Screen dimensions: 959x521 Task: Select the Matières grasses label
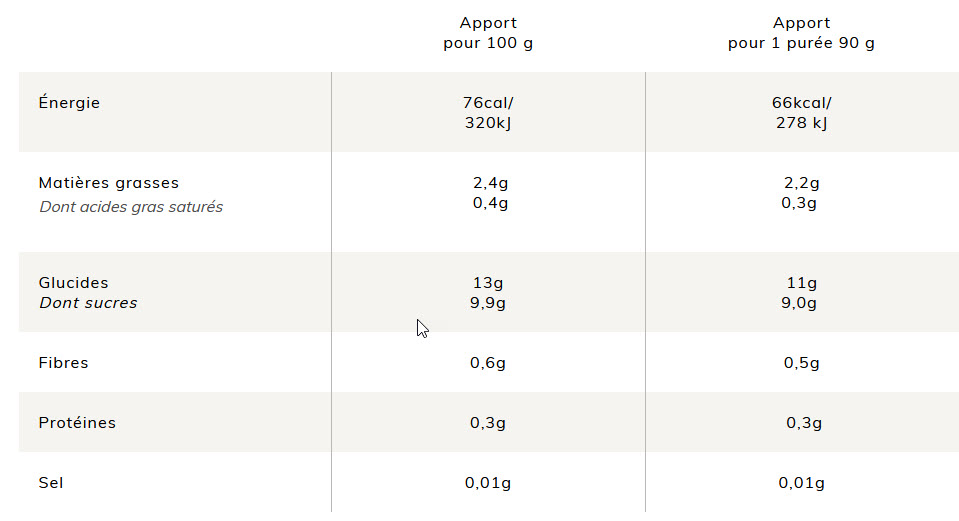tap(109, 183)
